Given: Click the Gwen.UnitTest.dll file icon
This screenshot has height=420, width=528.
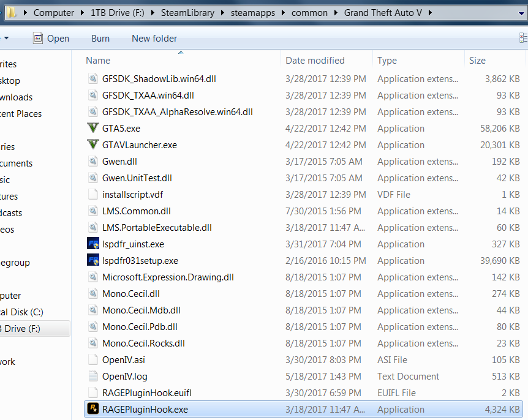Looking at the screenshot, I should pyautogui.click(x=93, y=178).
